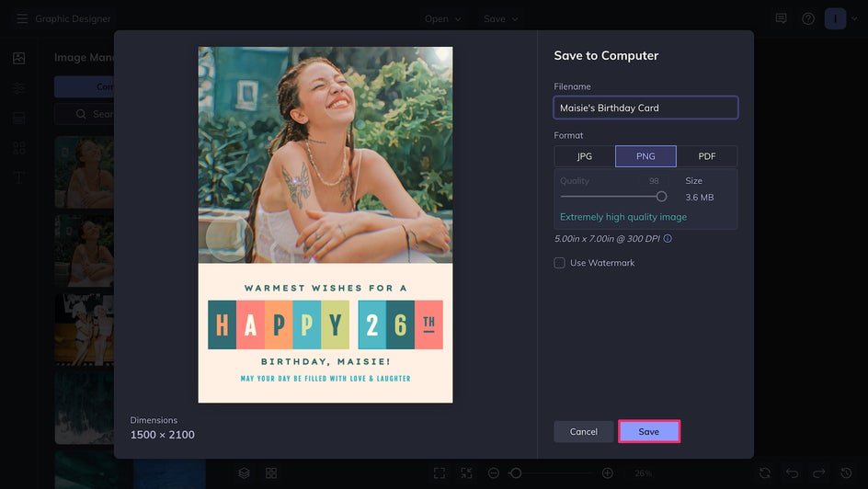Click the Filename input field
The image size is (868, 489).
point(645,108)
